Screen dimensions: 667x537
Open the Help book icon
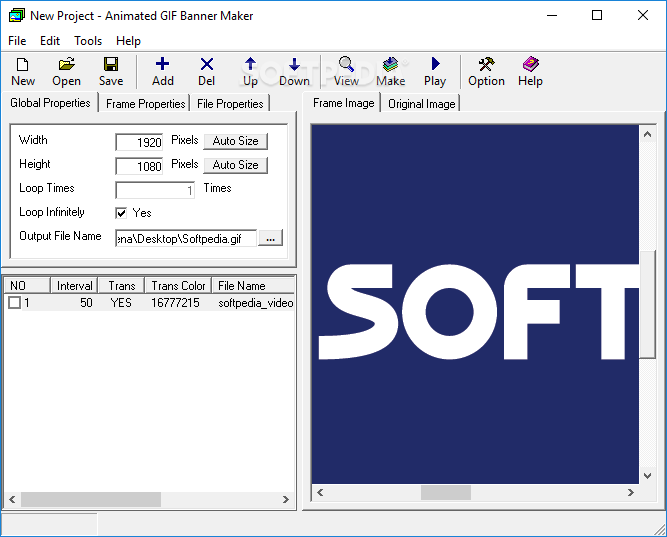point(530,71)
